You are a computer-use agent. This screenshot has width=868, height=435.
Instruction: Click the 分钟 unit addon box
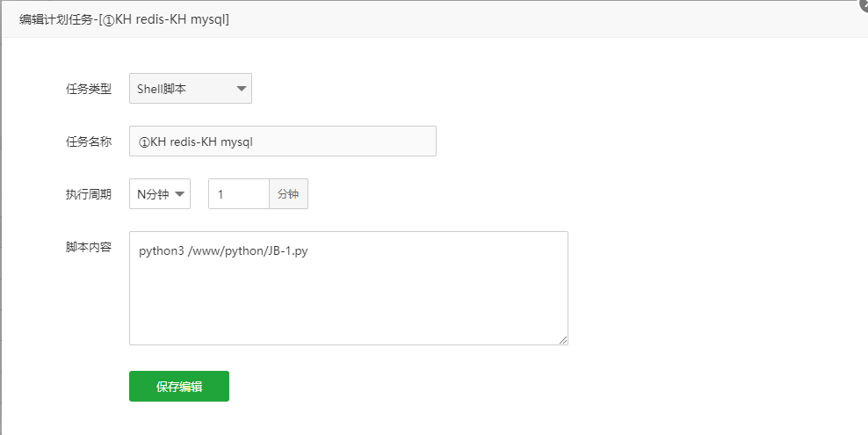(288, 193)
